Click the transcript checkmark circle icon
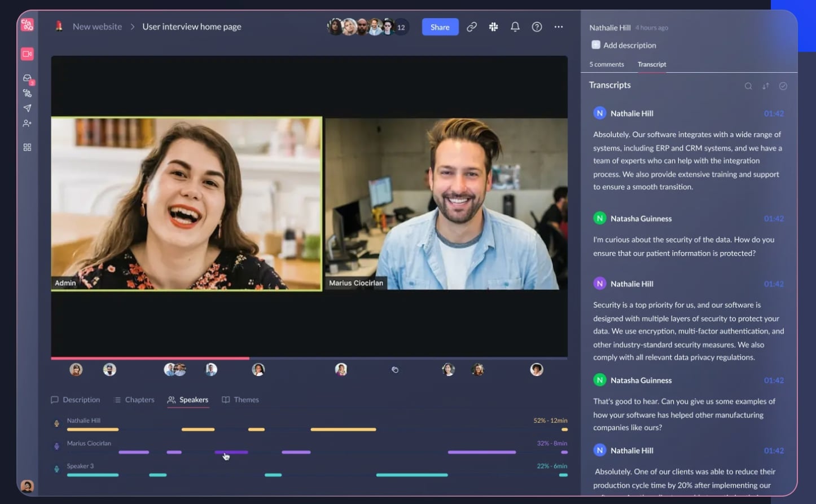The height and width of the screenshot is (504, 816). [783, 86]
